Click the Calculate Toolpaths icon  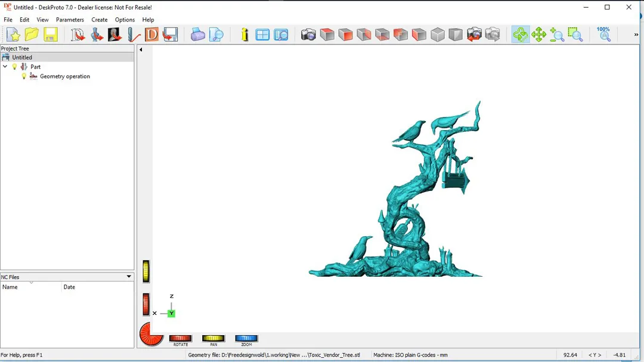[x=151, y=35]
